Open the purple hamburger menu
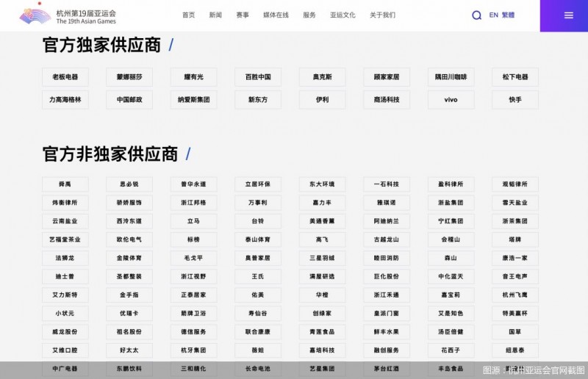Viewport: 588px width, 379px height. point(568,15)
